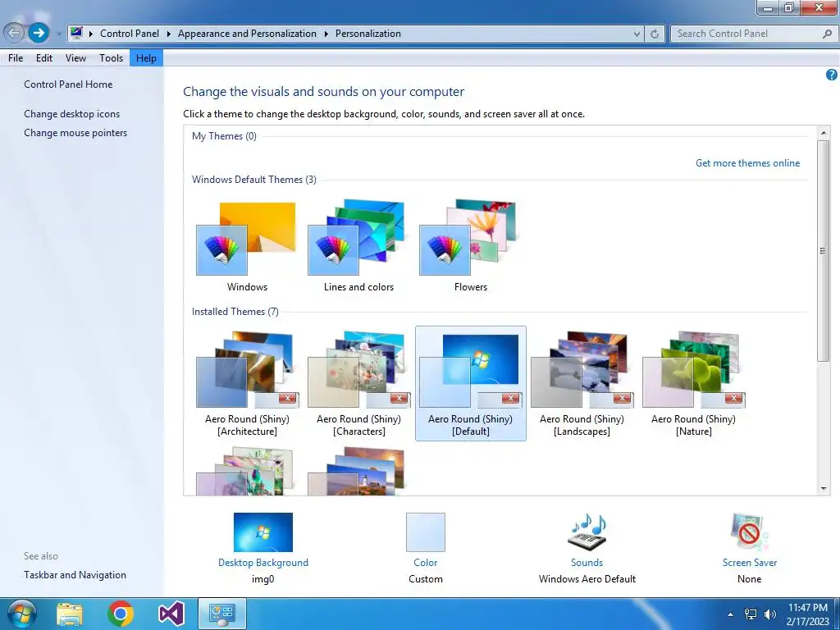Viewport: 840px width, 630px height.
Task: Select the Lines and colors theme
Action: coord(358,246)
